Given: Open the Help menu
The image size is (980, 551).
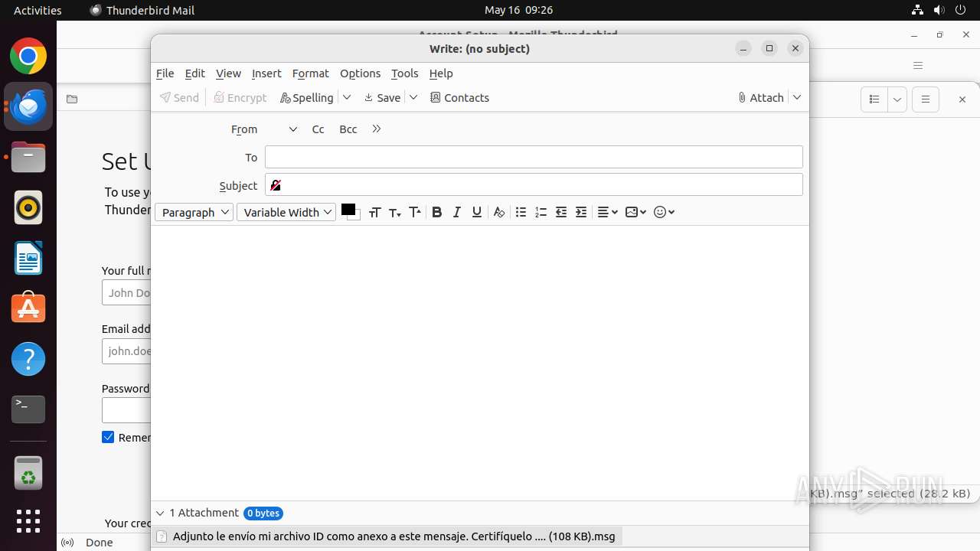Looking at the screenshot, I should point(441,73).
